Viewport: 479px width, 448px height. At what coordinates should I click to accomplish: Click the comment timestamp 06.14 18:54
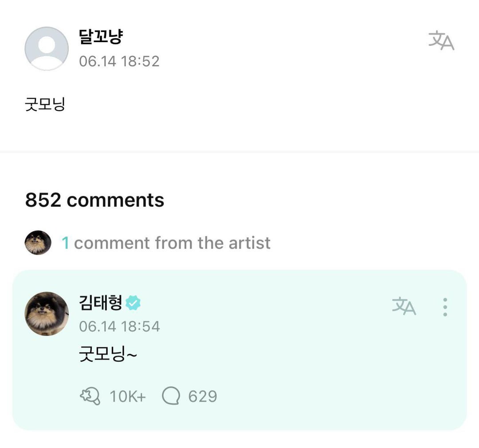click(x=119, y=326)
